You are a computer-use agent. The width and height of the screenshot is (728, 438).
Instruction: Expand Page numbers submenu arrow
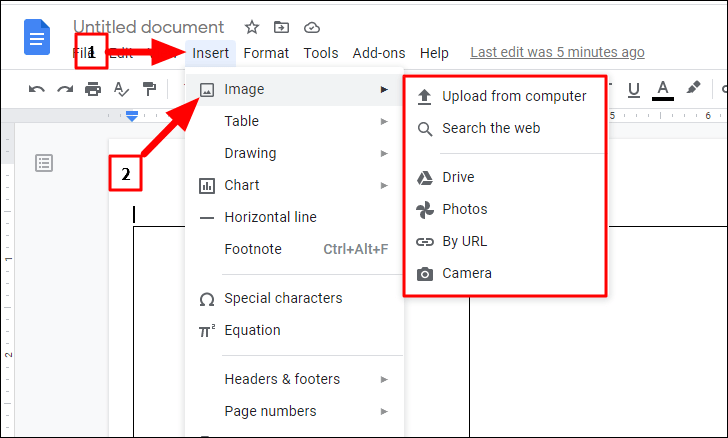(384, 412)
